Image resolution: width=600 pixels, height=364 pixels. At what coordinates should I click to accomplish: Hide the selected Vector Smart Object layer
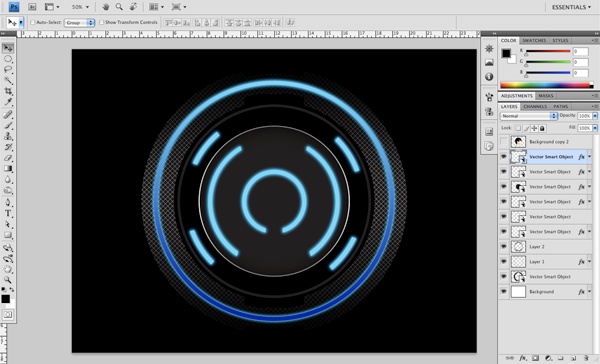tap(504, 157)
